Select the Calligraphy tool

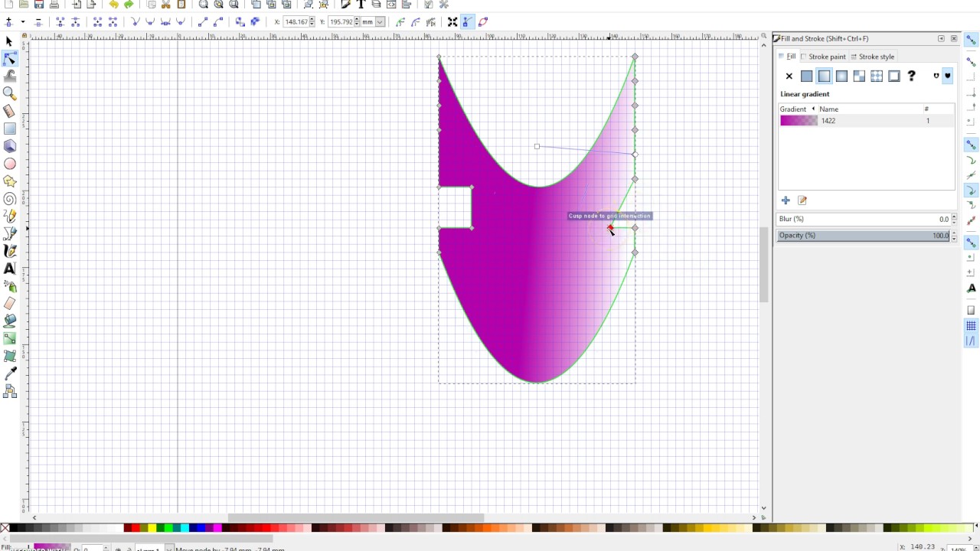[9, 251]
